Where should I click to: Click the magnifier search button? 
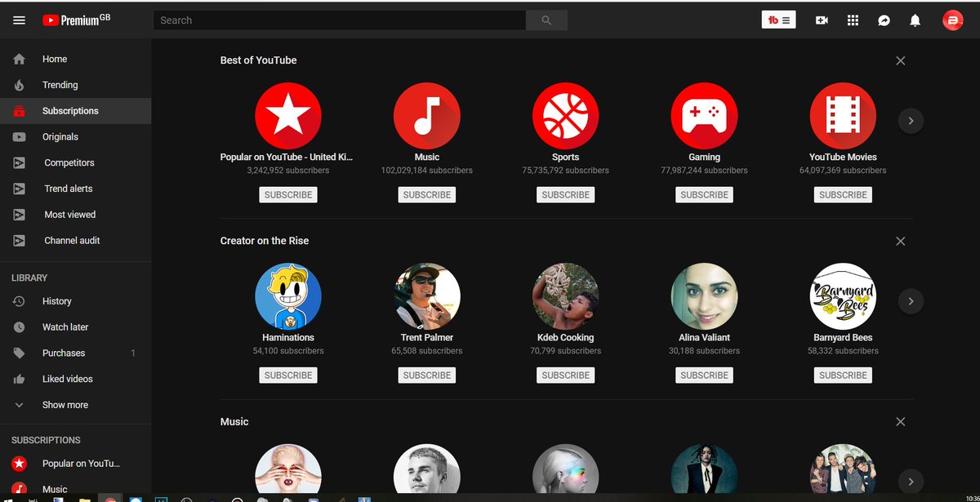[546, 20]
